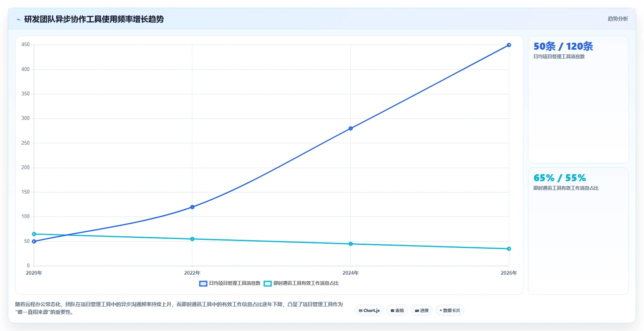
Task: Click the 即时通讯工具有效工作消息占比 card caption
Action: tap(566, 188)
